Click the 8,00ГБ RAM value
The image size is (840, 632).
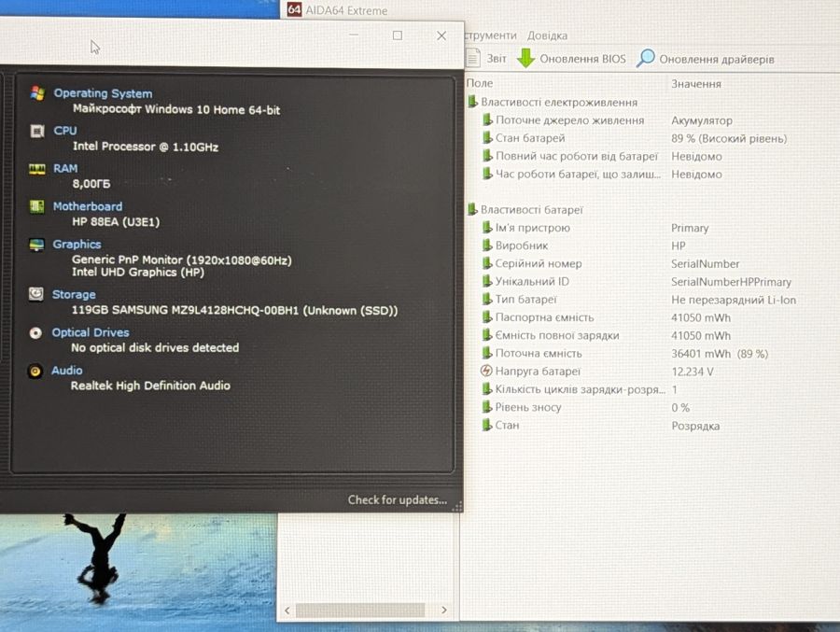point(91,183)
